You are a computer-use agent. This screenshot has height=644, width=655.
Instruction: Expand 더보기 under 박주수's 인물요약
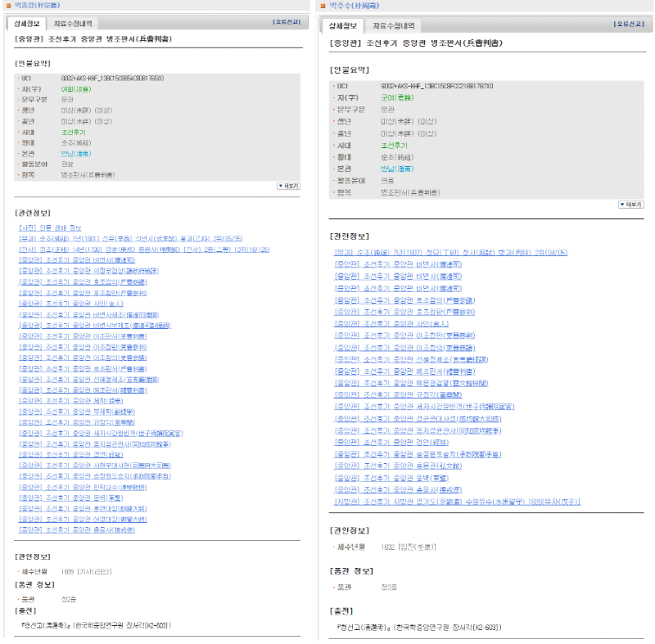click(630, 204)
